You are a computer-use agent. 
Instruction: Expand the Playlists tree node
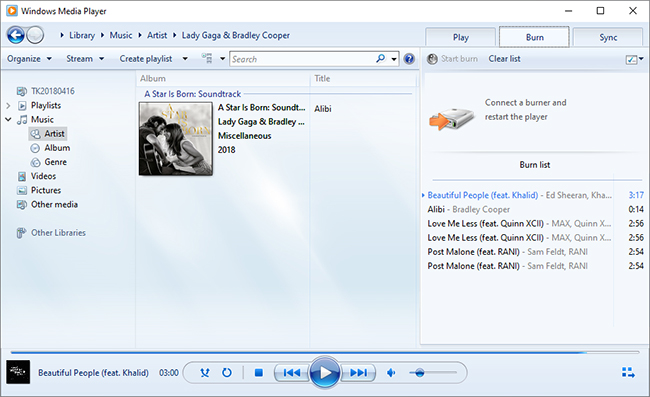pyautogui.click(x=8, y=106)
